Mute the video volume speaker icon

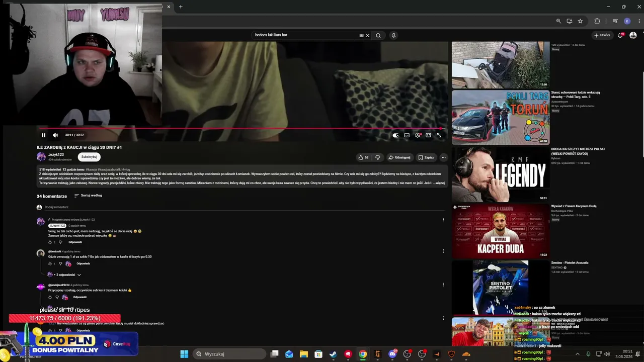[55, 135]
